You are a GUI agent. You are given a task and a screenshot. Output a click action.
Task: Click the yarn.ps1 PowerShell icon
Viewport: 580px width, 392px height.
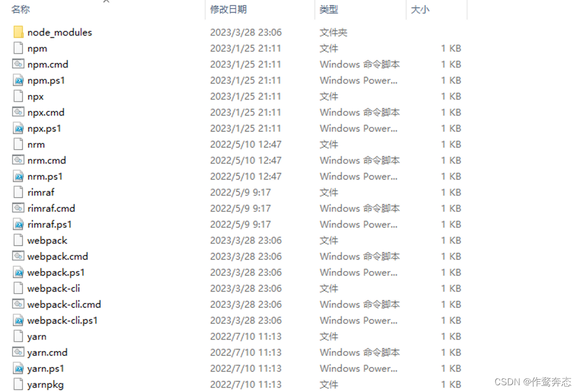point(18,369)
